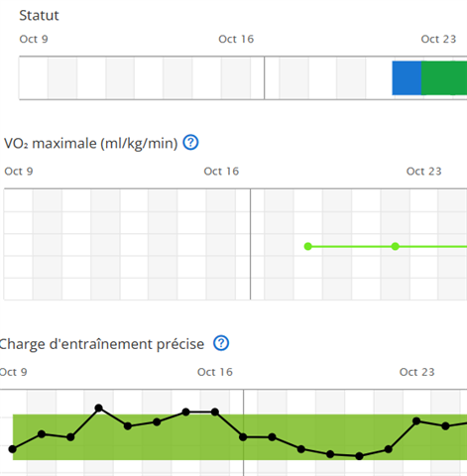Open the VO₂ maximale help icon
Viewport: 467px width, 476px height.
(x=190, y=143)
